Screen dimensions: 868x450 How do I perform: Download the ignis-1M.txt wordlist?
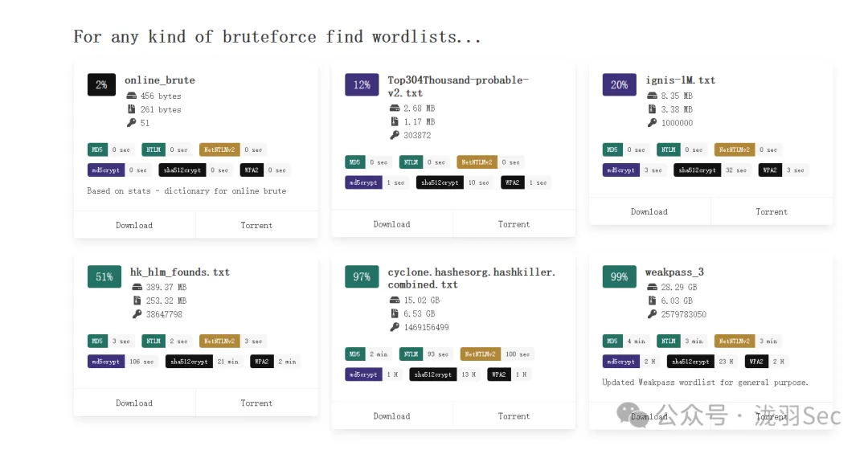649,211
